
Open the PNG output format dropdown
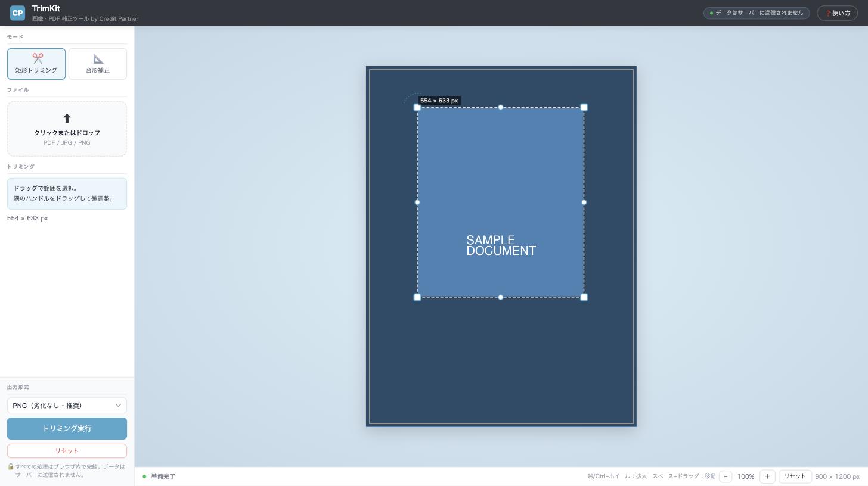click(67, 406)
